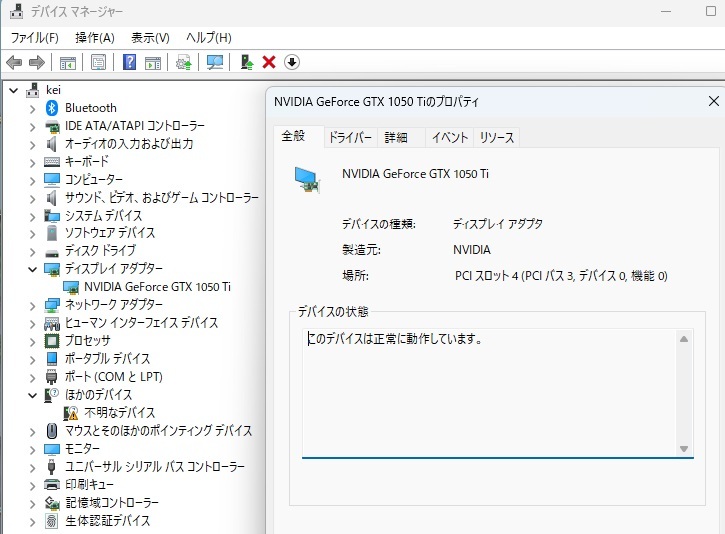The width and height of the screenshot is (725, 534).
Task: Expand the Bluetooth category
Action: pyautogui.click(x=32, y=109)
